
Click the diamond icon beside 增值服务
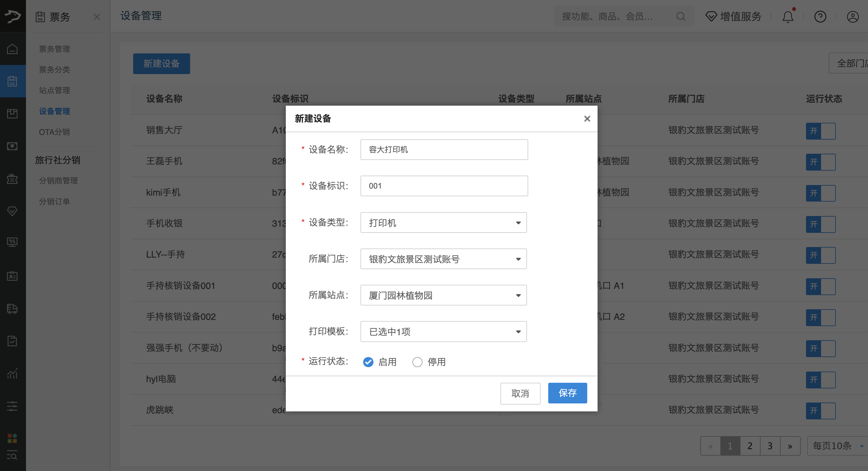pyautogui.click(x=711, y=17)
